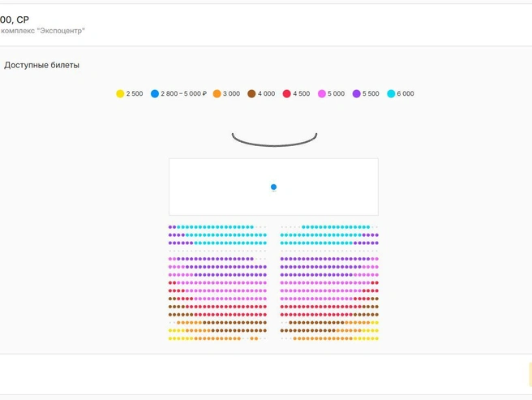The width and height of the screenshot is (532, 400).
Task: Pick last yellow seat in bottom row, right block
Action: coord(376,338)
